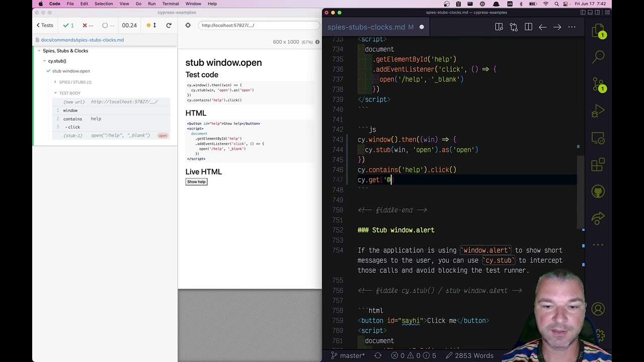The image size is (644, 362).
Task: Open the Selection menu
Action: [x=104, y=4]
